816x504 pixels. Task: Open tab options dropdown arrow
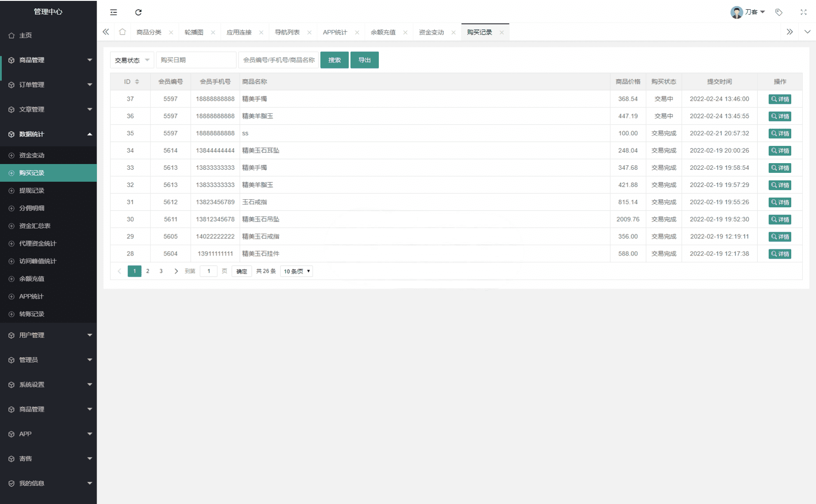[807, 32]
